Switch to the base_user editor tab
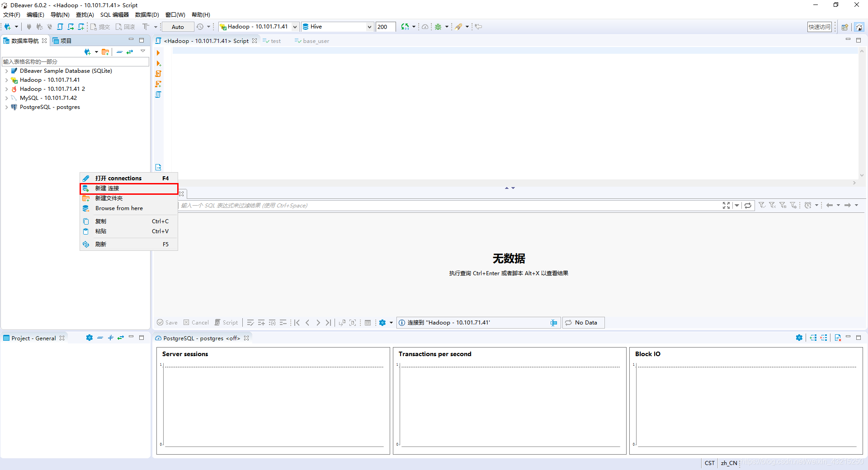The width and height of the screenshot is (868, 470). click(312, 41)
